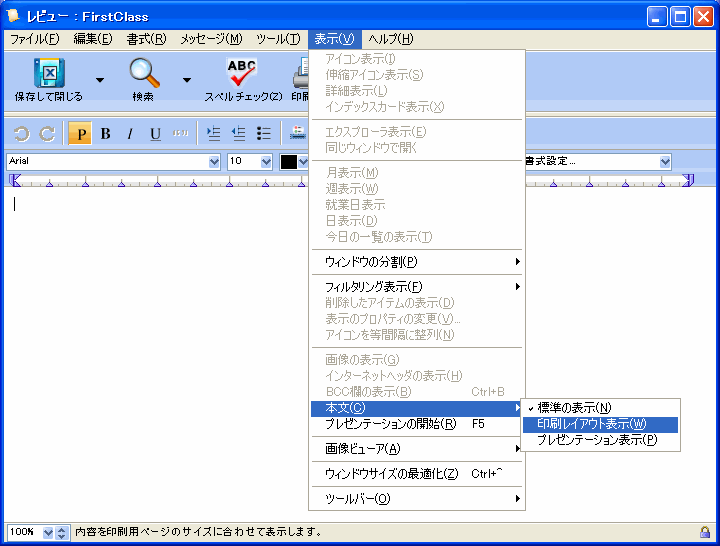720x546 pixels.
Task: Click the increase indent icon
Action: (213, 134)
